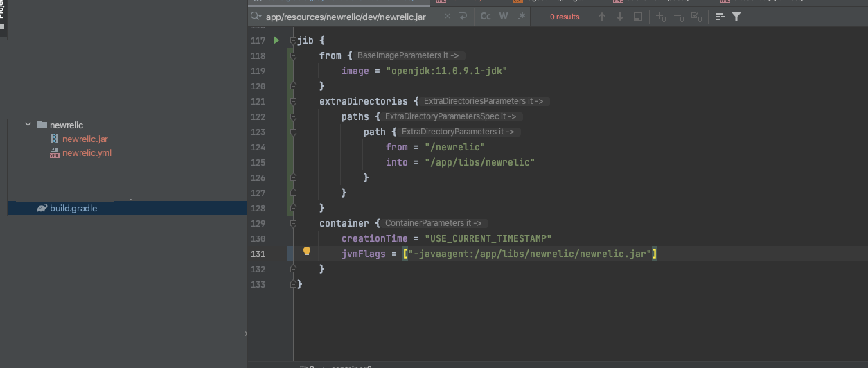Click the '0 results' search count
This screenshot has height=368, width=868.
click(x=565, y=17)
